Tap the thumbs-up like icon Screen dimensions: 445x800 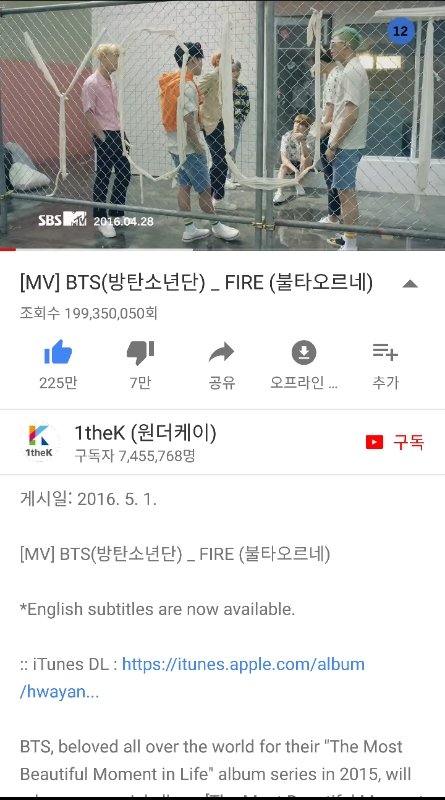58,352
